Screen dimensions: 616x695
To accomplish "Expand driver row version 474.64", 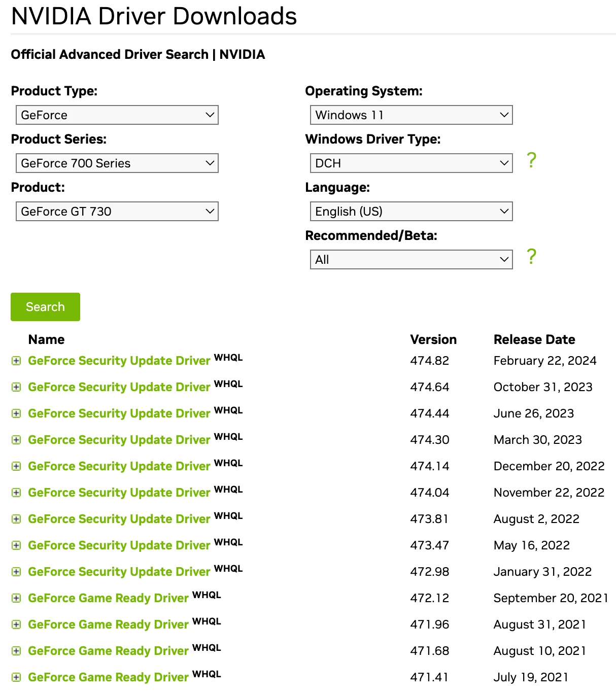I will tap(16, 387).
